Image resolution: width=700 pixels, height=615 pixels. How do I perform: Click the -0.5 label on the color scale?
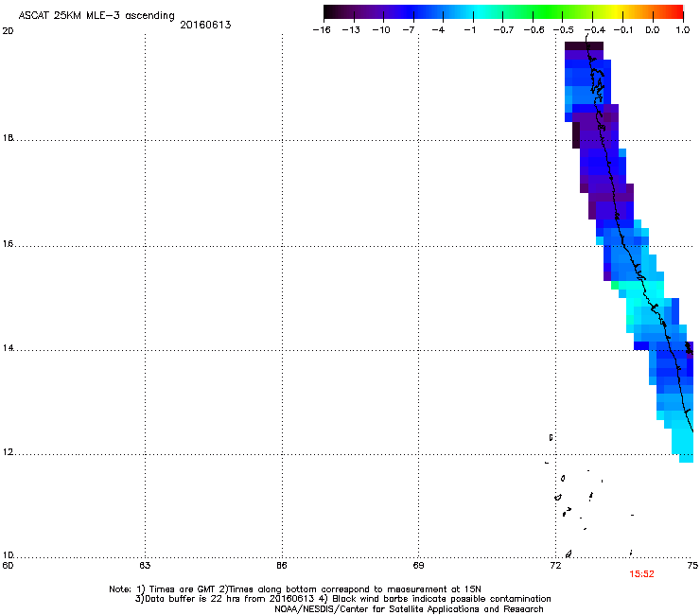[564, 30]
